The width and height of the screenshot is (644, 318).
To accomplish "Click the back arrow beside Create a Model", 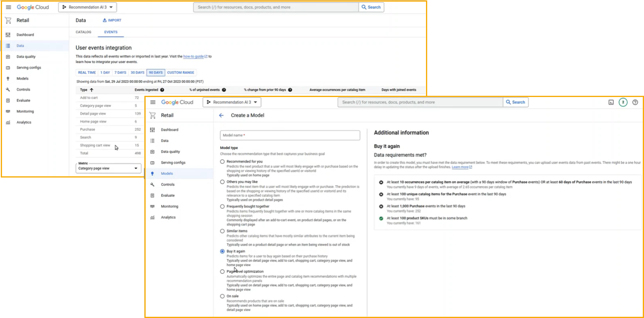I will coord(221,116).
